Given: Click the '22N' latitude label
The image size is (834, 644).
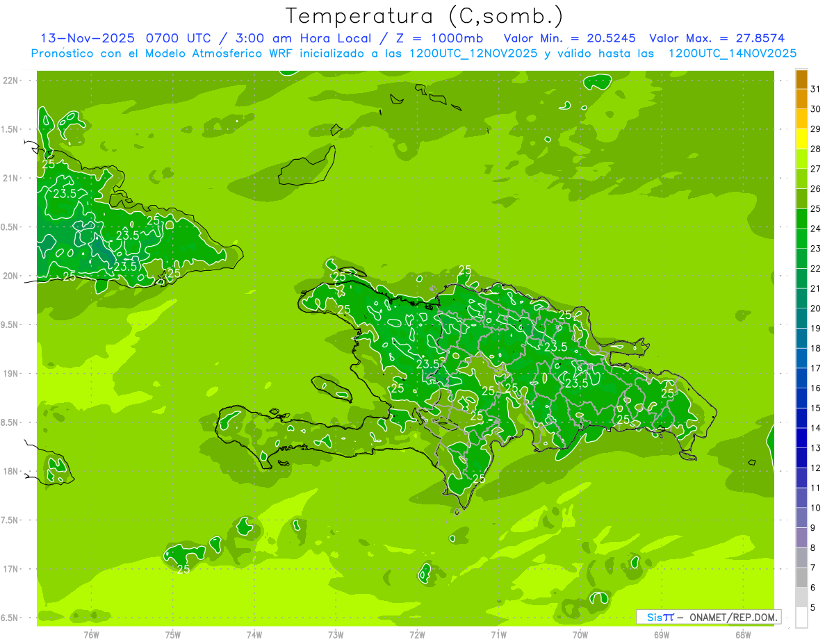Looking at the screenshot, I should click(10, 81).
